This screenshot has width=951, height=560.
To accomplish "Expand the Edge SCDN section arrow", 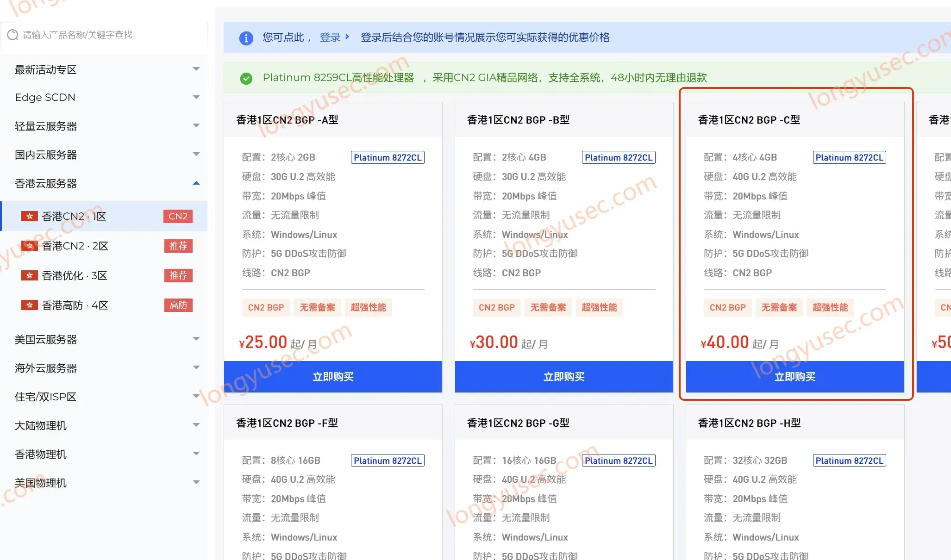I will click(x=196, y=97).
